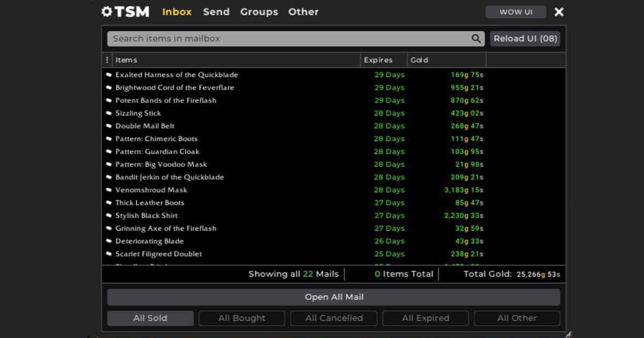Switch to the Send tab
The width and height of the screenshot is (644, 338).
(216, 12)
